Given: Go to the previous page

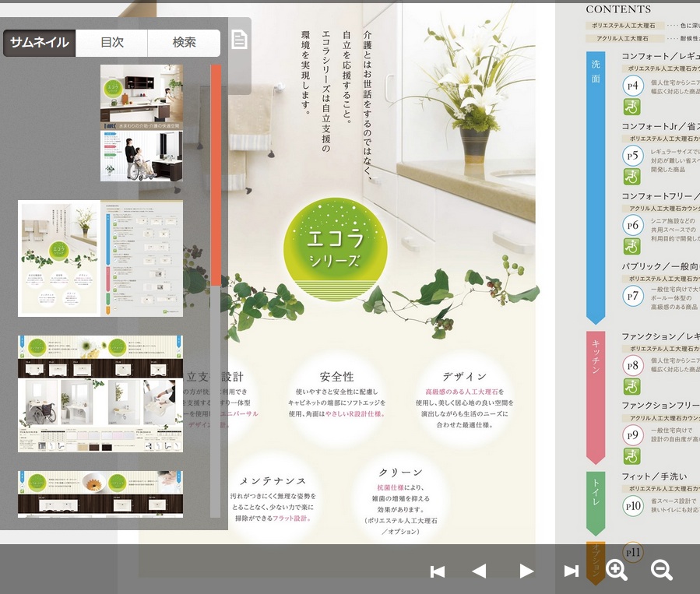Looking at the screenshot, I should (479, 571).
